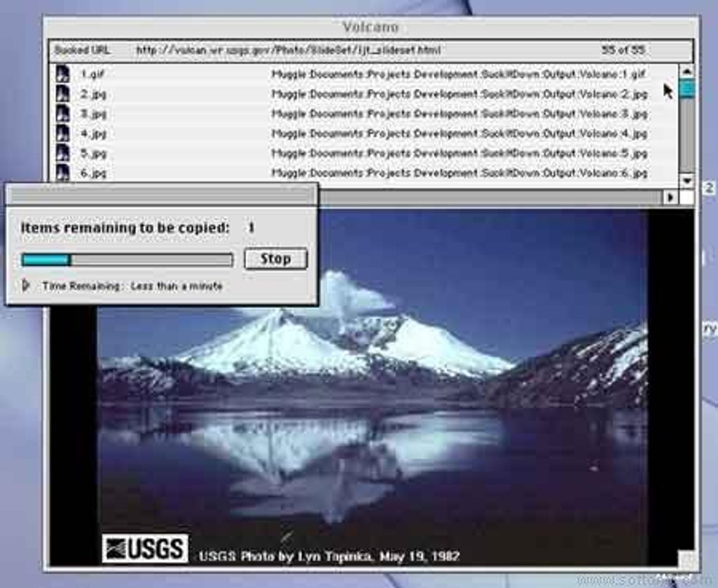The height and width of the screenshot is (588, 718).
Task: Click the 6.jpg file name
Action: pos(94,174)
